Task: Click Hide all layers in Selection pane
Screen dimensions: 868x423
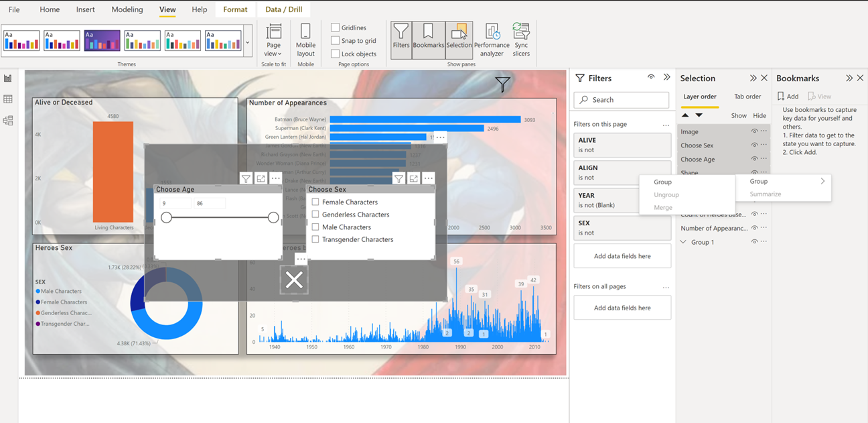Action: 759,115
